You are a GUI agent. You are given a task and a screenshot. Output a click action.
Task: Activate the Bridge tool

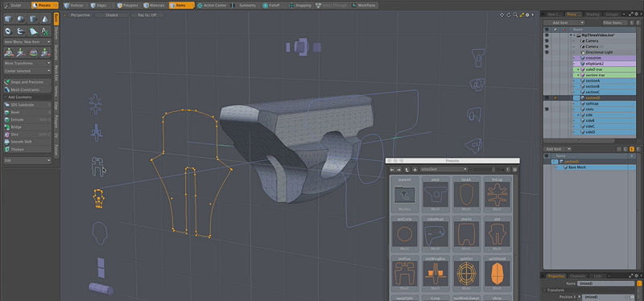tap(27, 127)
